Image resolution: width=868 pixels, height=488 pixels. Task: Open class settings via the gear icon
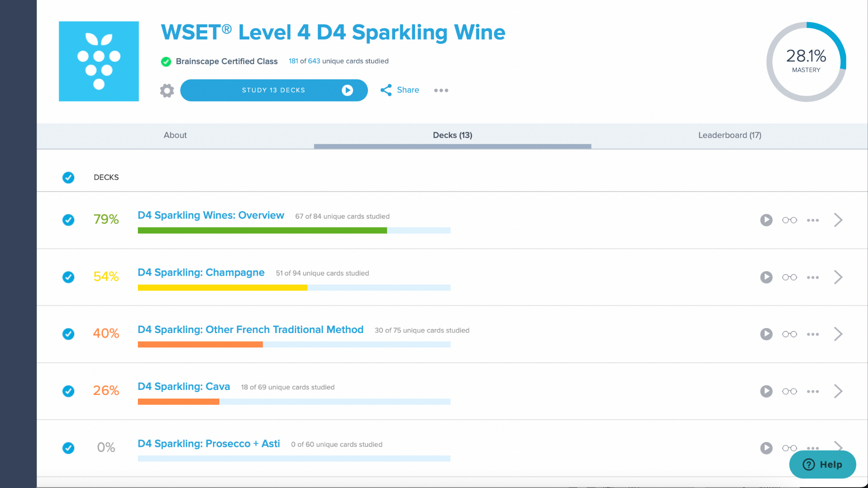click(x=167, y=90)
